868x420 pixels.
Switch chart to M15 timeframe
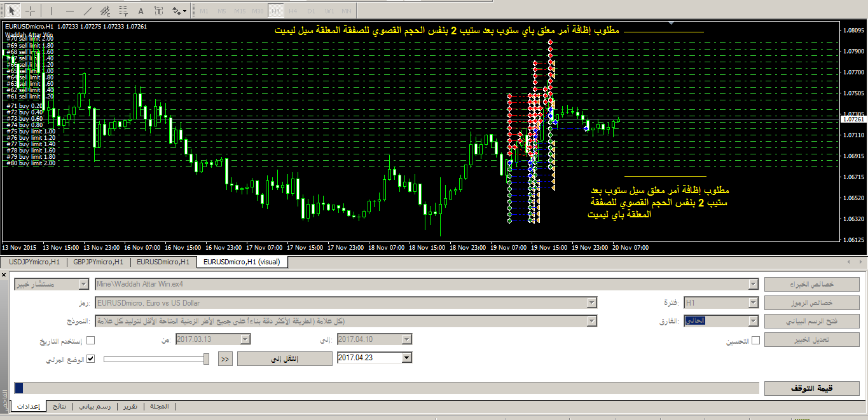240,11
